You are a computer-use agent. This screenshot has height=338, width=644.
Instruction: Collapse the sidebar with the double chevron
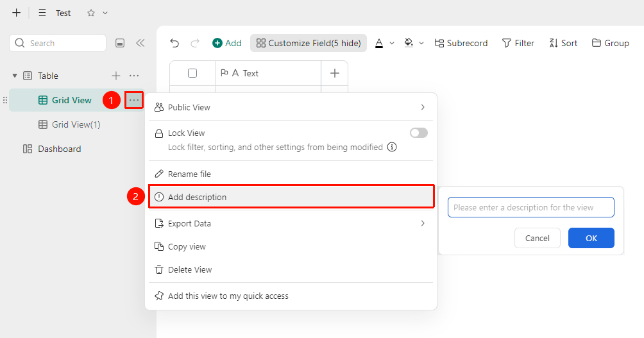coord(140,43)
